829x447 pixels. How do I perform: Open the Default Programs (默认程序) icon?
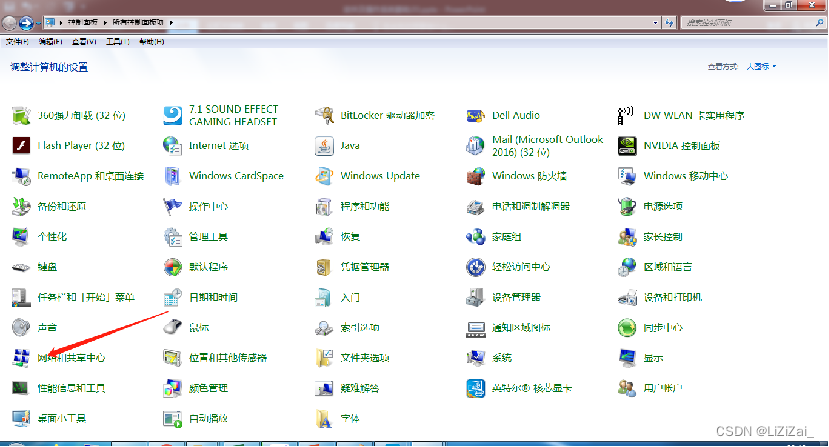click(172, 267)
